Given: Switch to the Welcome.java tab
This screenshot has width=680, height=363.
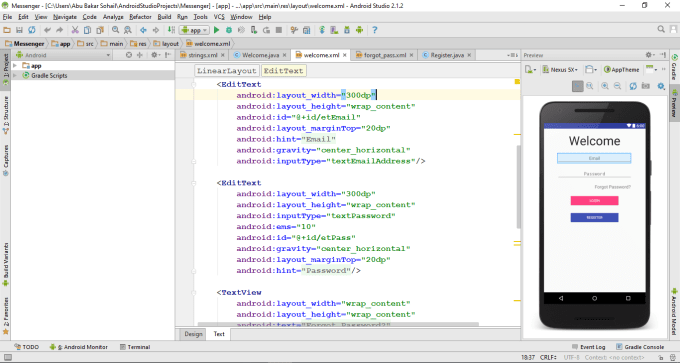Looking at the screenshot, I should coord(260,55).
